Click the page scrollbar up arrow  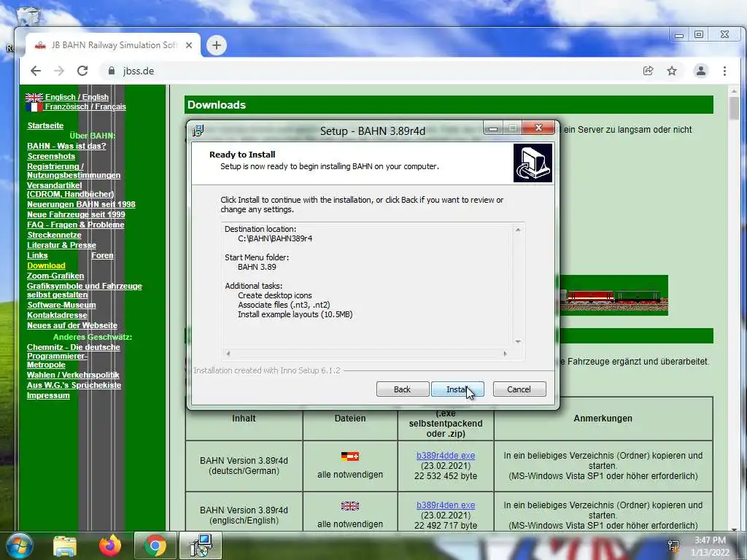click(734, 91)
